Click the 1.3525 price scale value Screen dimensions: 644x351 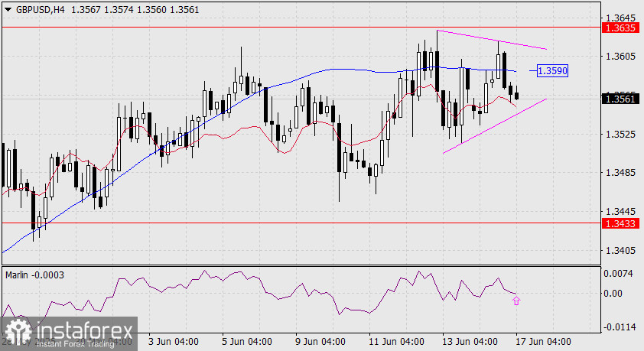coord(620,134)
